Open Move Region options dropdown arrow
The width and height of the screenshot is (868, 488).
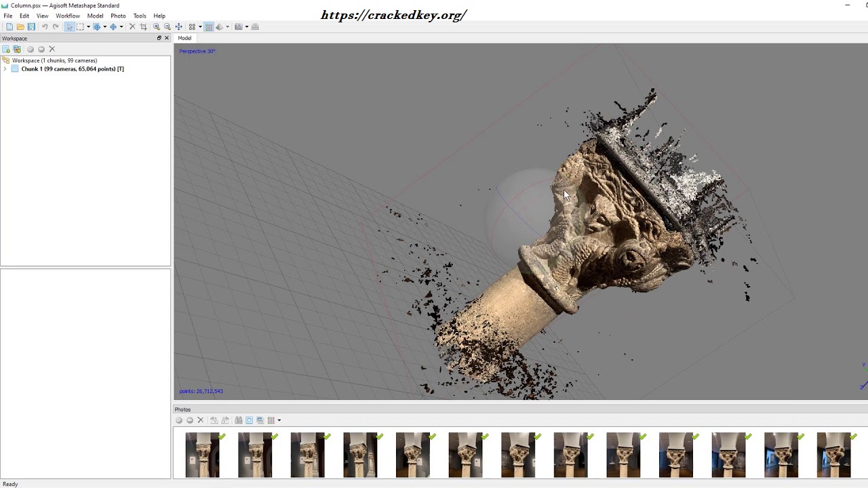point(104,26)
